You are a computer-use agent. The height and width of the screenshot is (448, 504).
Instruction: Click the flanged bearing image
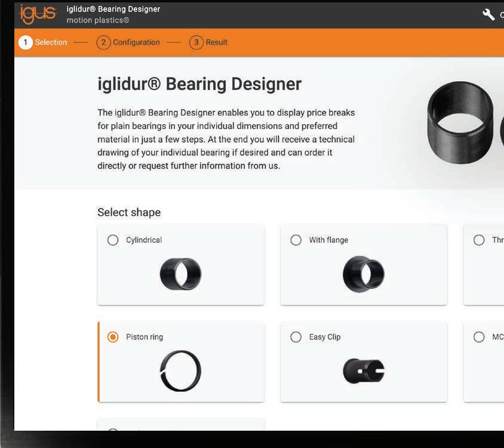click(364, 274)
